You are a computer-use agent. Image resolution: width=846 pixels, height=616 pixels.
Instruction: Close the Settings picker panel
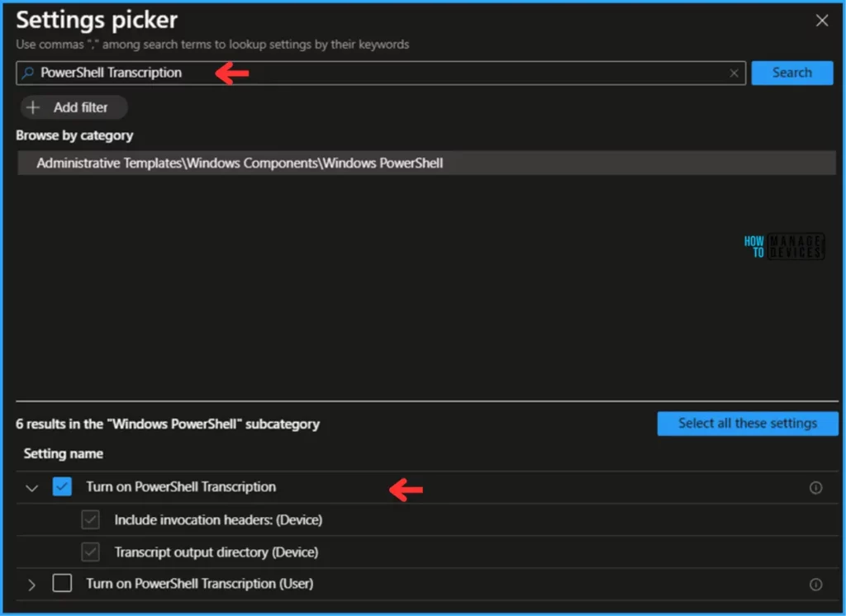(821, 21)
